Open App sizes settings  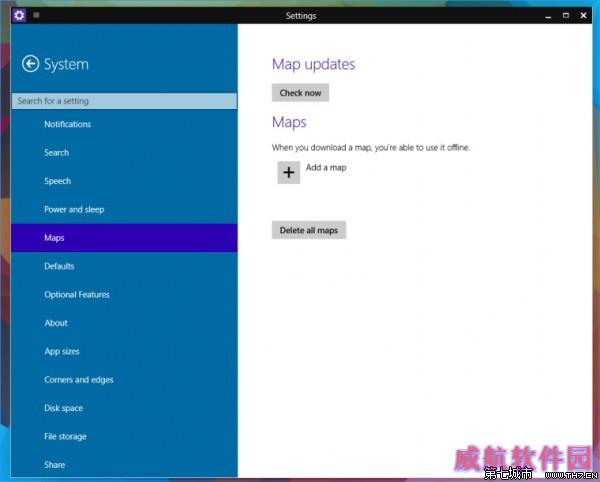pos(124,351)
